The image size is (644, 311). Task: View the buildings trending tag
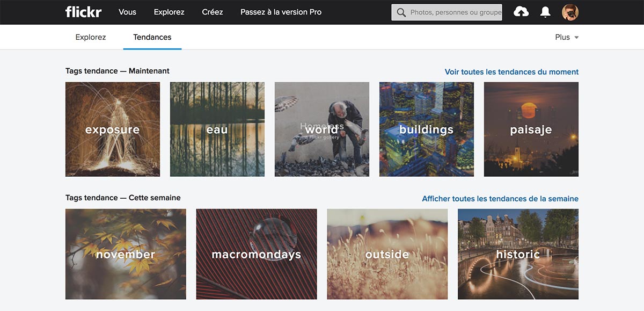[x=426, y=129]
